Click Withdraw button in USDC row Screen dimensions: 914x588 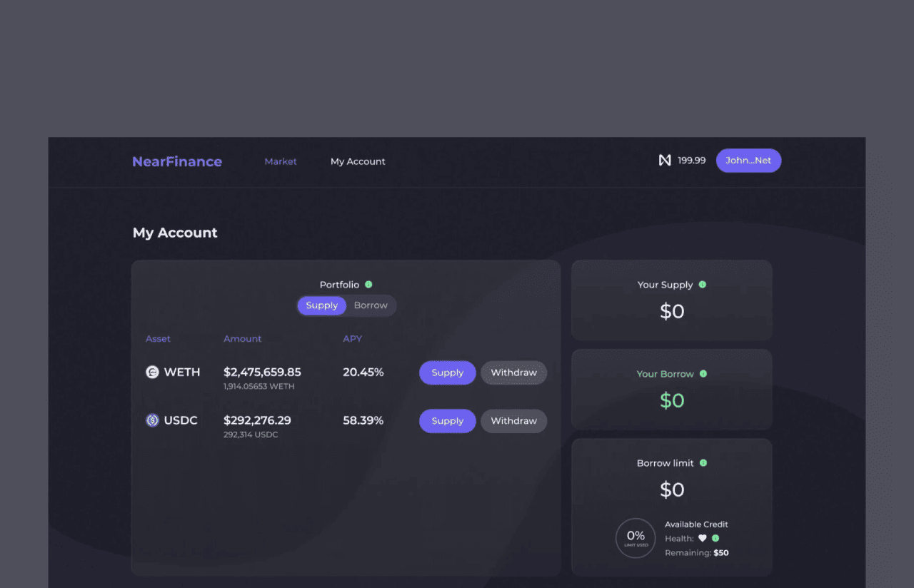coord(513,421)
